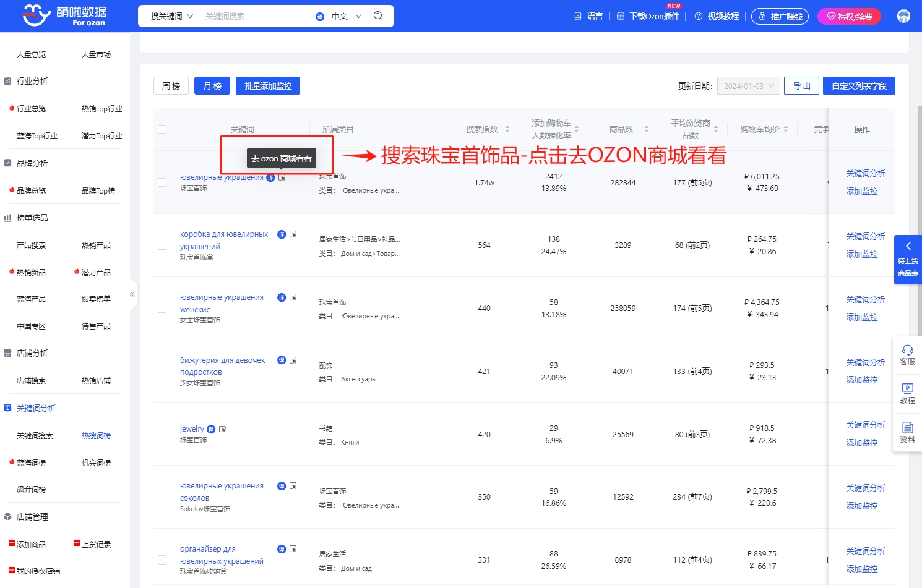Viewport: 922px width, 588px height.
Task: Check the коробка для ювелирных украшений row
Action: click(x=162, y=245)
